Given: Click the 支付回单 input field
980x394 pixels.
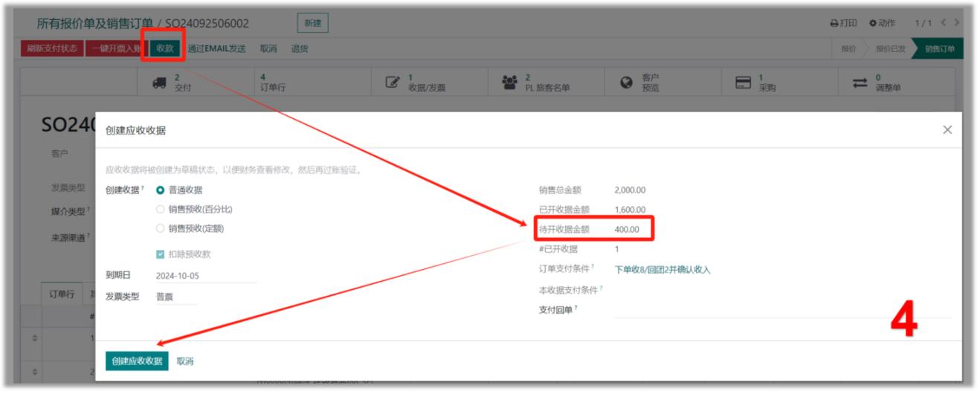Looking at the screenshot, I should pyautogui.click(x=782, y=310).
